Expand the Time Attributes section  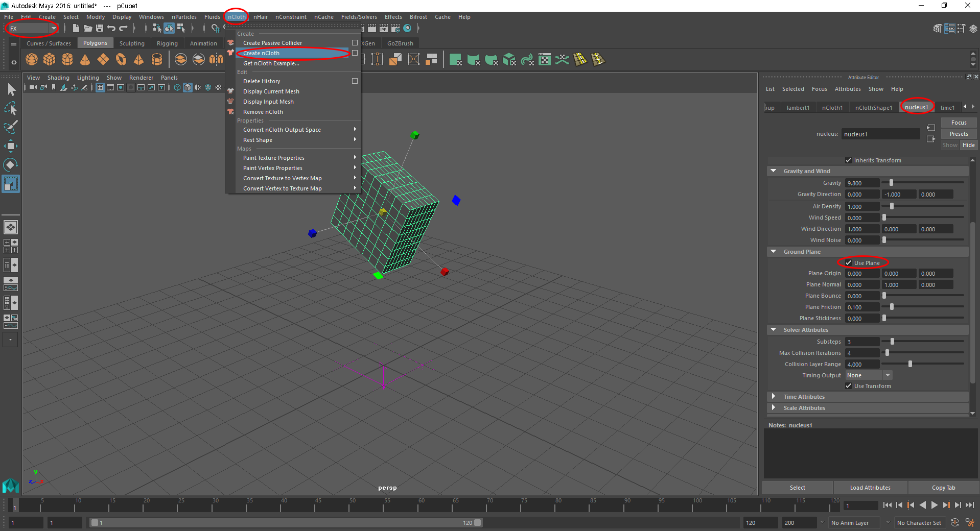click(x=773, y=397)
